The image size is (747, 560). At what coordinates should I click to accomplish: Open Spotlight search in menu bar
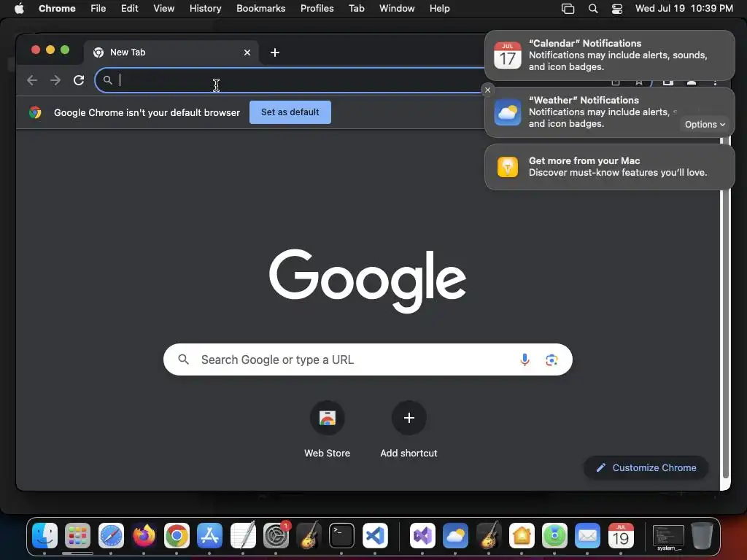[593, 9]
